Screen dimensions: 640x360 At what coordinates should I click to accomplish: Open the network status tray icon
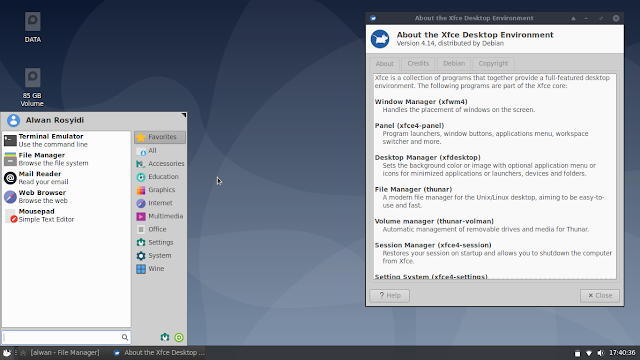[x=589, y=353]
